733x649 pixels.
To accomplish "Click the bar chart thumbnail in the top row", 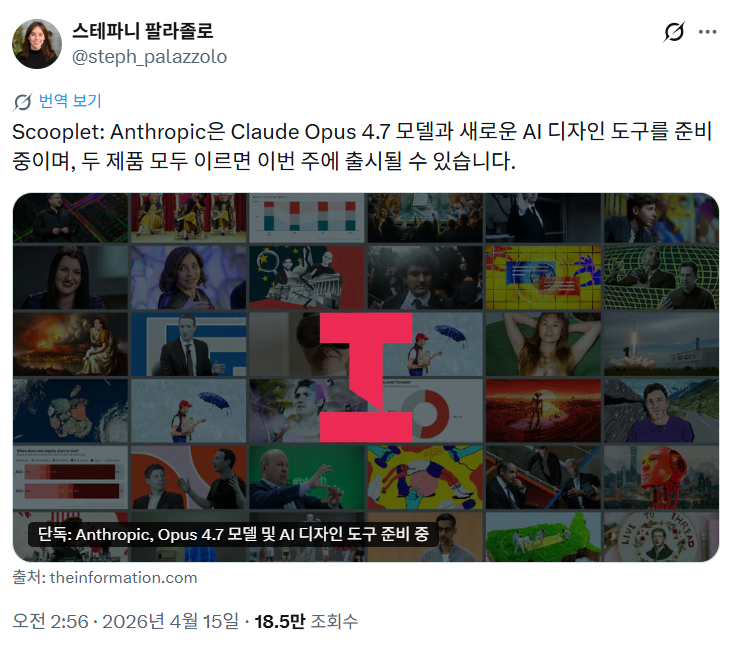I will 307,218.
